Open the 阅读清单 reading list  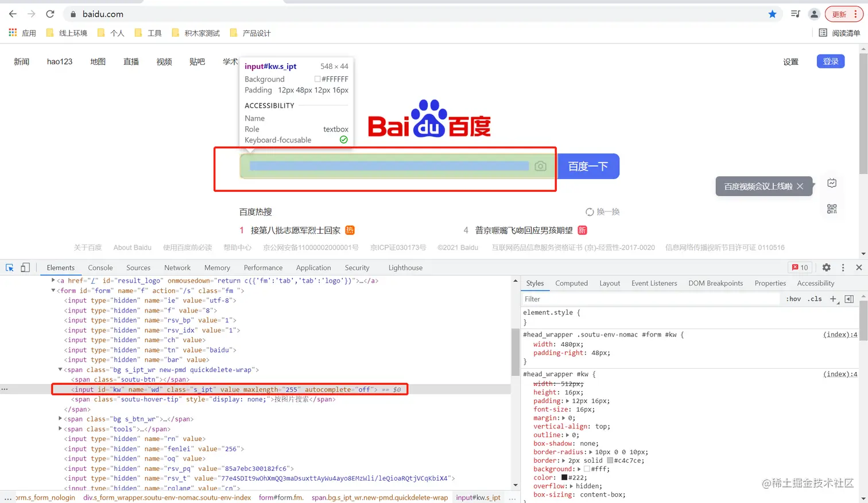click(x=839, y=33)
